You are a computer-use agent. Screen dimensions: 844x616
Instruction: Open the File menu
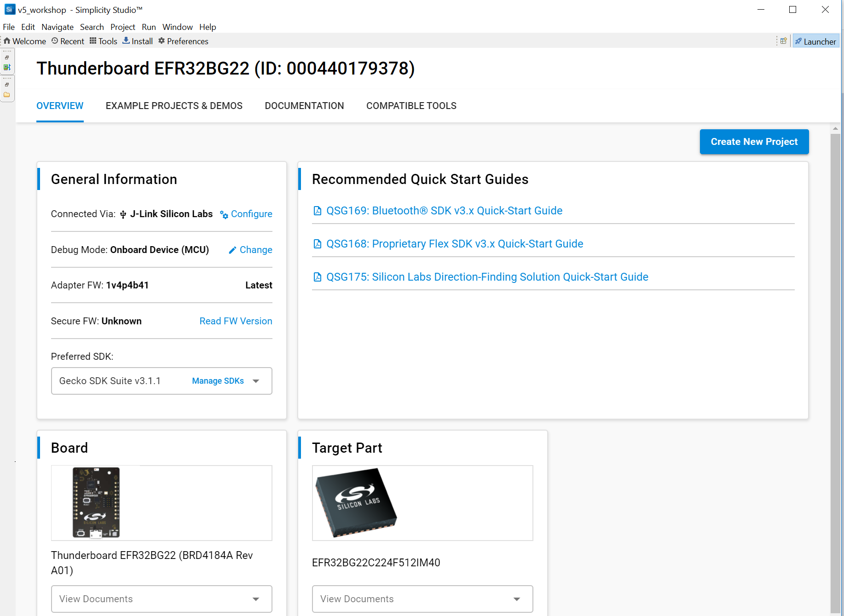(x=9, y=27)
